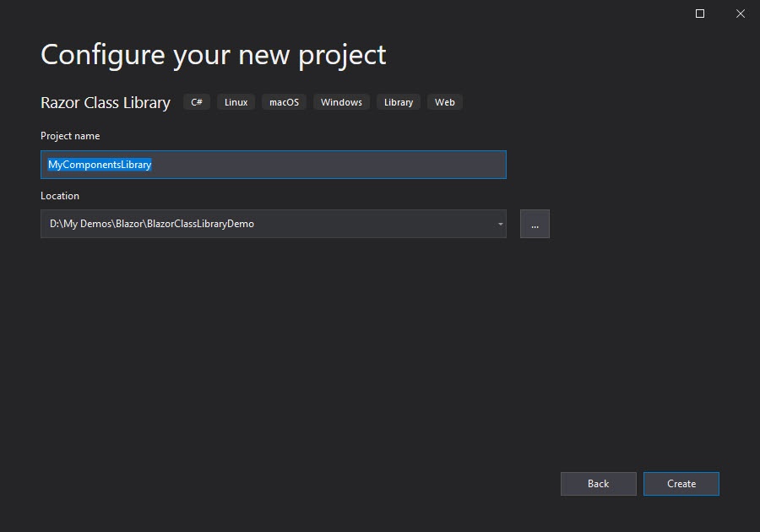
Task: Click the Location label
Action: 60,196
